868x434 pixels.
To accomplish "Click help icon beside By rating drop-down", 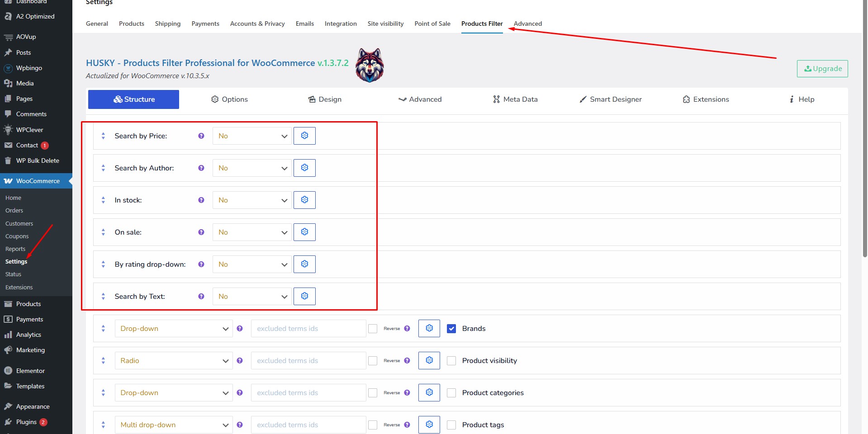I will pos(201,264).
